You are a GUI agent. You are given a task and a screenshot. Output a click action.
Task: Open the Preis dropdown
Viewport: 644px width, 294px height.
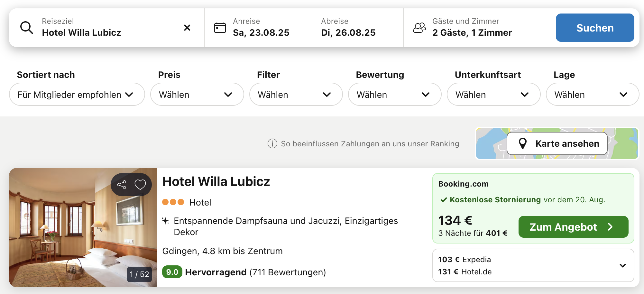click(197, 95)
